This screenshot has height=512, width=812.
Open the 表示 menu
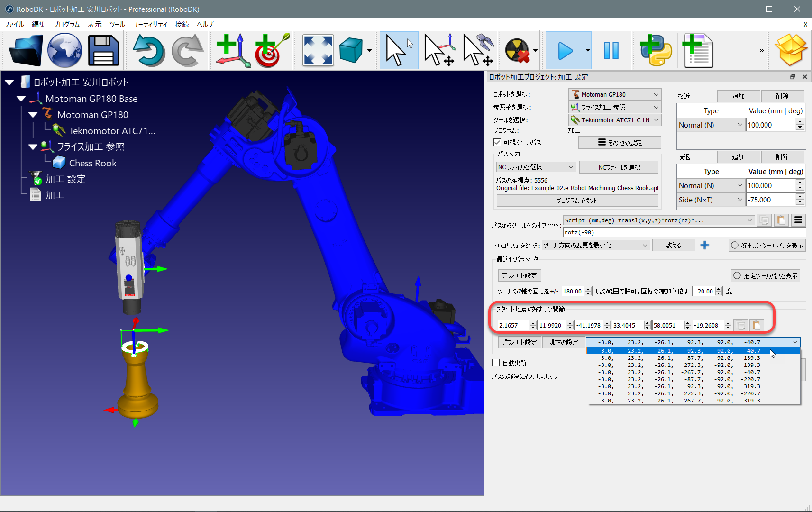[x=94, y=24]
